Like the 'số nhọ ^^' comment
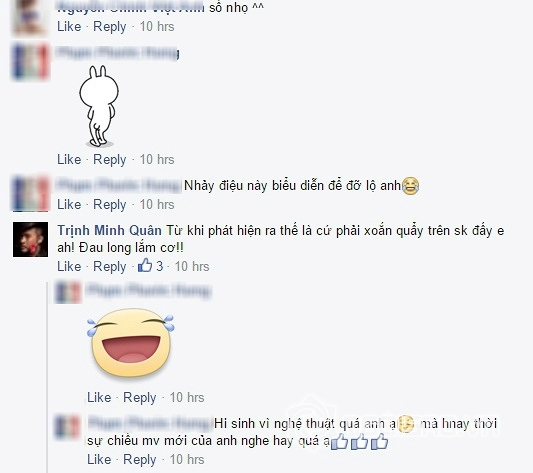This screenshot has height=473, width=533. (x=69, y=27)
